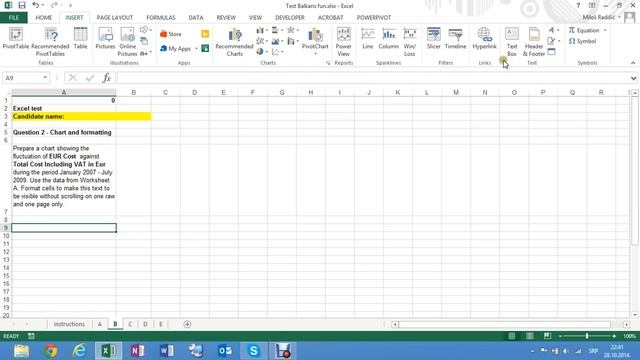Open the pie chart type dropdown
Image resolution: width=640 pixels, height=360 pixels.
click(x=261, y=52)
